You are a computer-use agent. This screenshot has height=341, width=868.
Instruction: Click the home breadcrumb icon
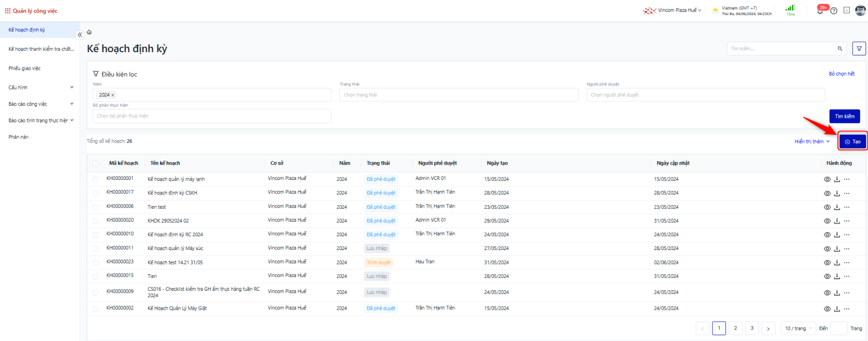(x=89, y=32)
